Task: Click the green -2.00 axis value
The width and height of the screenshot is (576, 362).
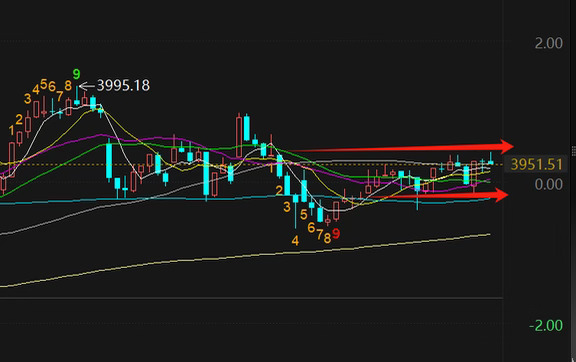Action: point(546,325)
